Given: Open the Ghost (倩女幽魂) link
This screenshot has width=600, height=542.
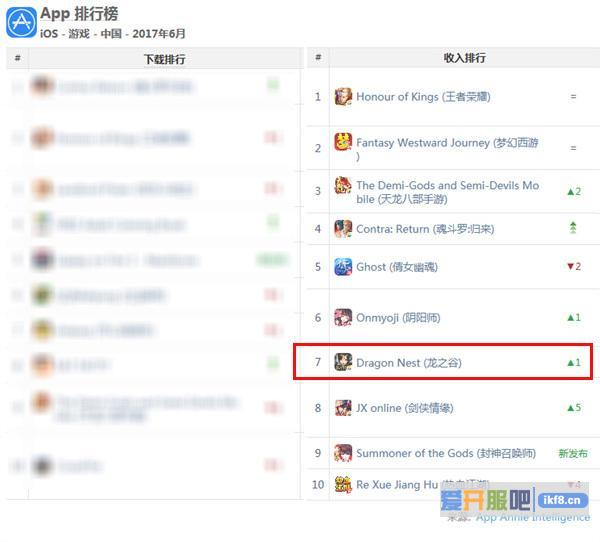Looking at the screenshot, I should pos(397,267).
